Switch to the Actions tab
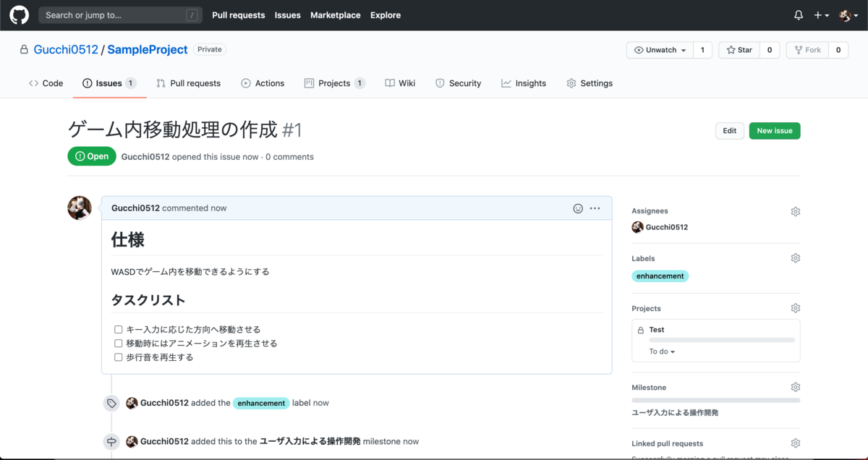 [x=263, y=82]
